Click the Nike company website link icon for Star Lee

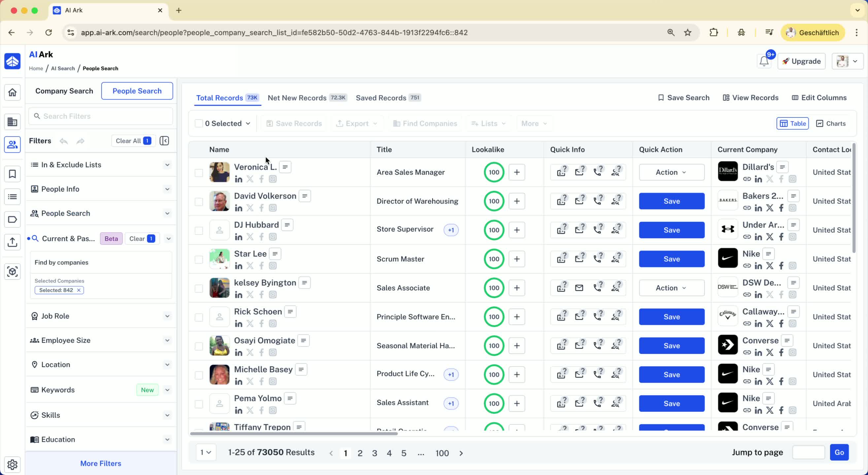click(x=747, y=266)
